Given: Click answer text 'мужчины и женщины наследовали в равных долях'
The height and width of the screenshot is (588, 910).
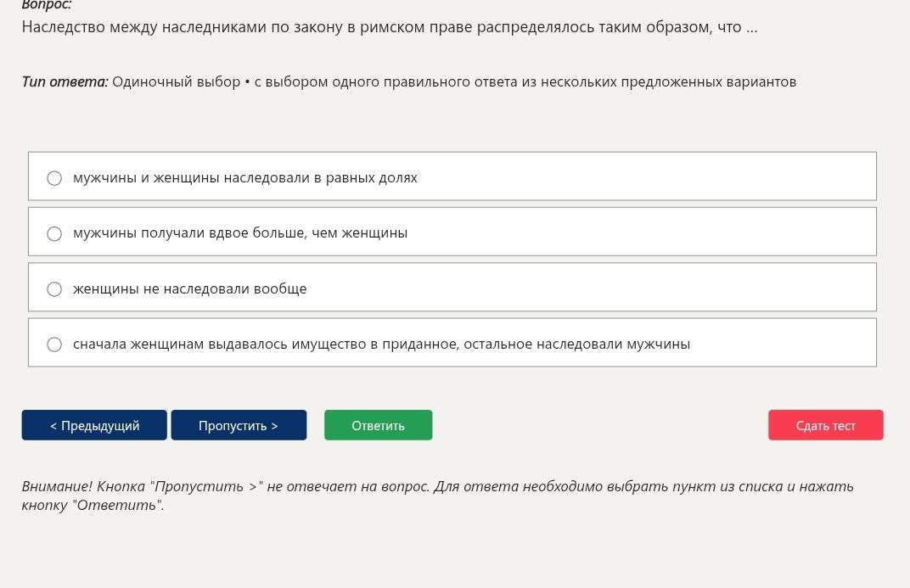Looking at the screenshot, I should click(245, 178).
